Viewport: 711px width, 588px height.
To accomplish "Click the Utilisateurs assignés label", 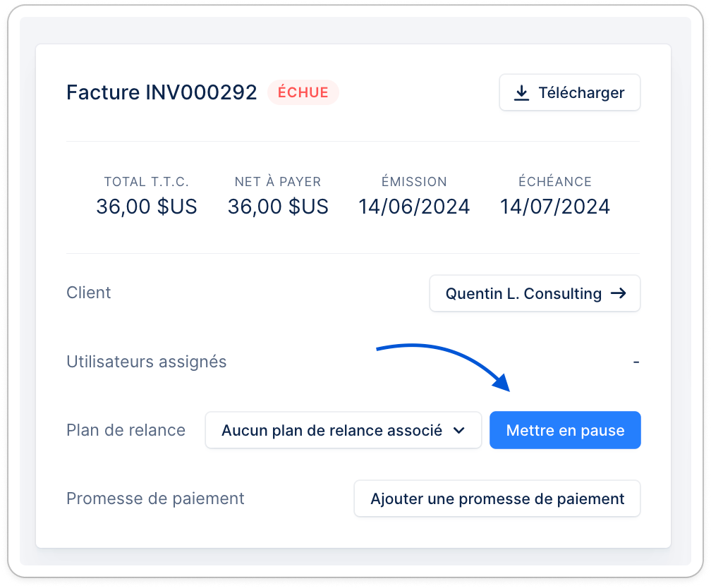I will pos(147,362).
